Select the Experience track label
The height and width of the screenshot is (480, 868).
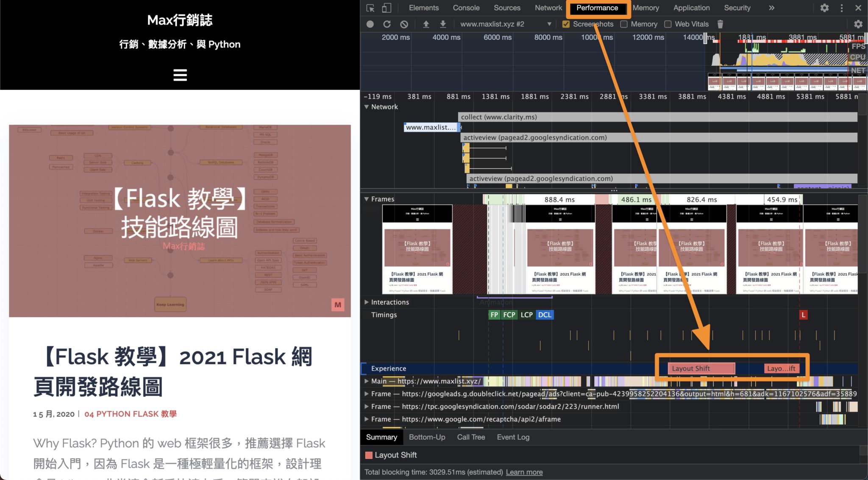pyautogui.click(x=388, y=368)
